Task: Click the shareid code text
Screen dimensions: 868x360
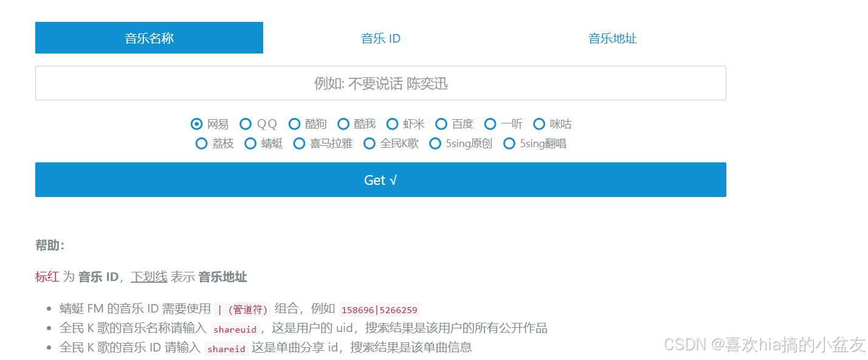Action: tap(226, 349)
